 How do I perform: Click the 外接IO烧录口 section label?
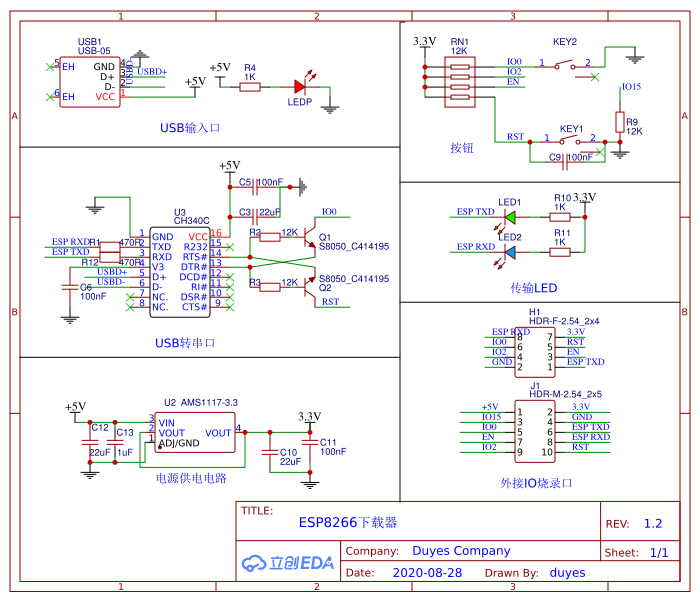pos(536,483)
